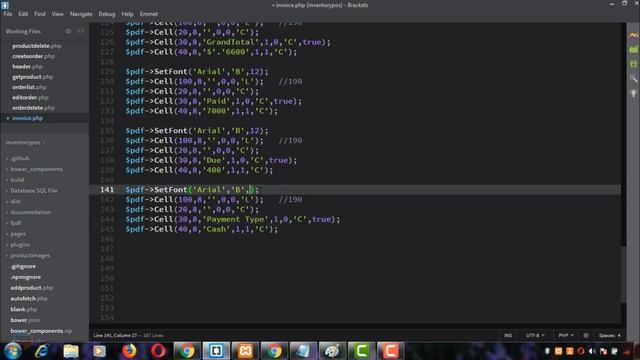Switch to productdelete.php in Working Files
The height and width of the screenshot is (360, 640).
(x=37, y=46)
